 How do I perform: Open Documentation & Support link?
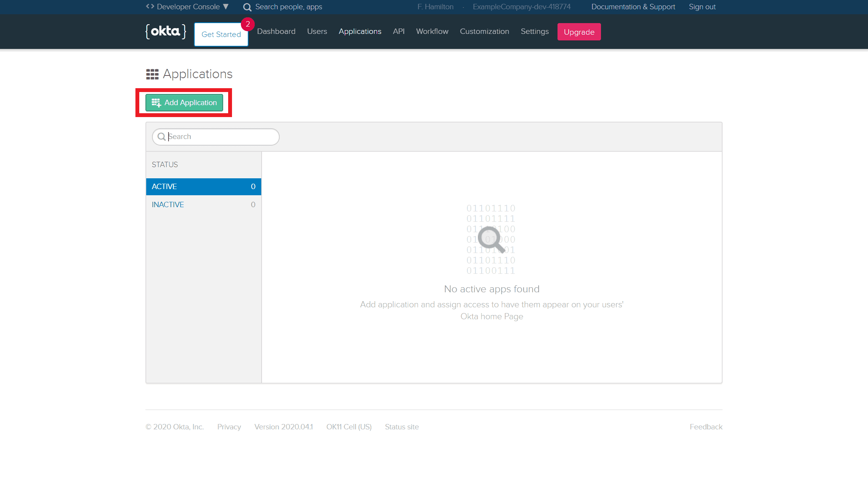pos(633,7)
